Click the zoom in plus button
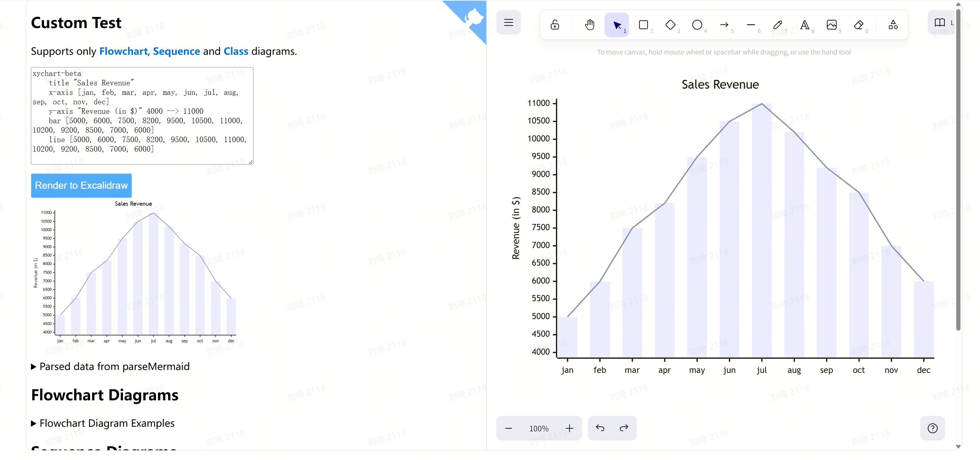980x460 pixels. point(569,428)
